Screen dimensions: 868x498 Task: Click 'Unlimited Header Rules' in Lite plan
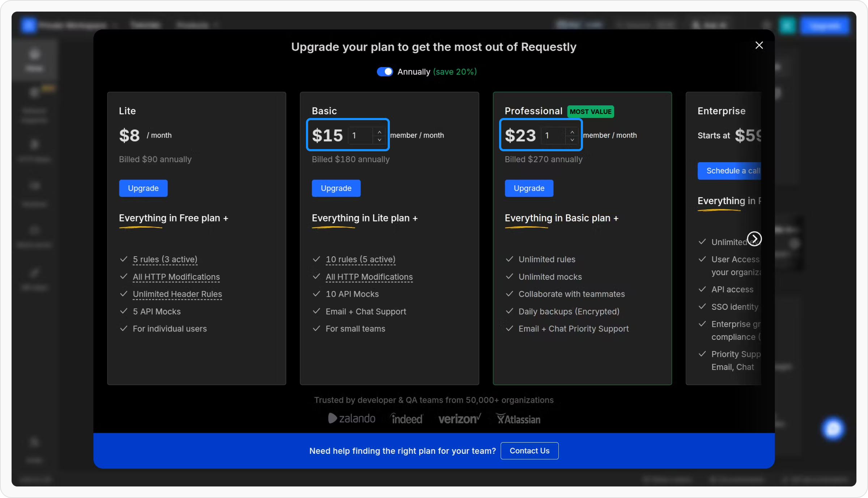[177, 294]
